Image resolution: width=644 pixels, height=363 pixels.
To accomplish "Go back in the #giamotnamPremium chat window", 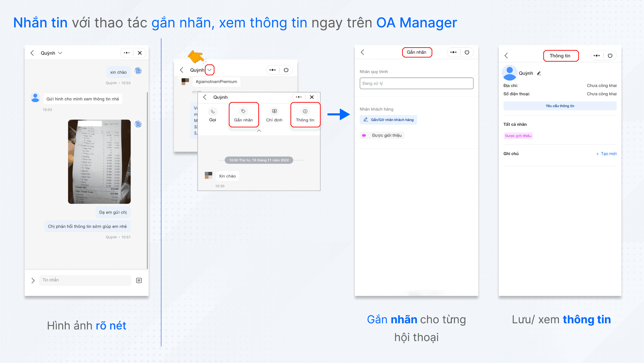I will pos(182,70).
